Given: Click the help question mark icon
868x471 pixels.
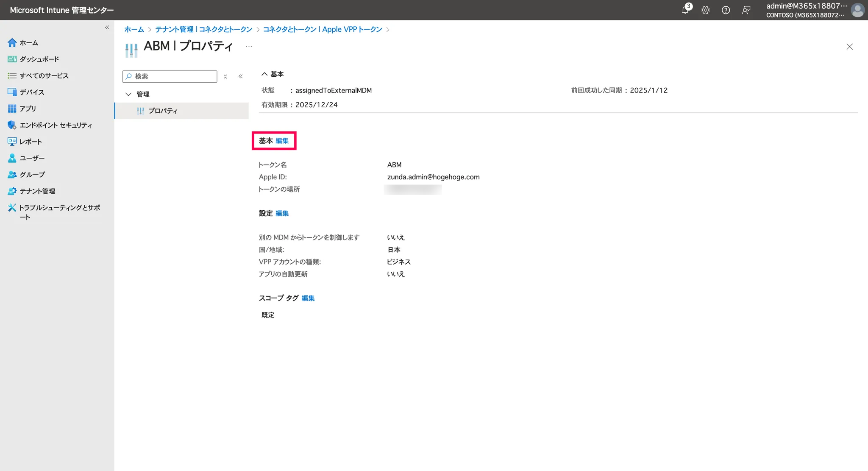Looking at the screenshot, I should tap(726, 10).
